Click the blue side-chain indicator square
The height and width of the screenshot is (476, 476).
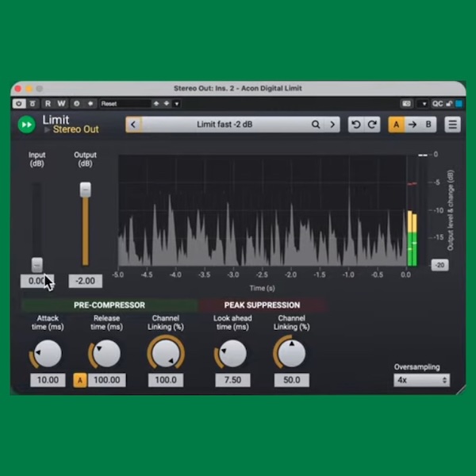click(x=459, y=104)
